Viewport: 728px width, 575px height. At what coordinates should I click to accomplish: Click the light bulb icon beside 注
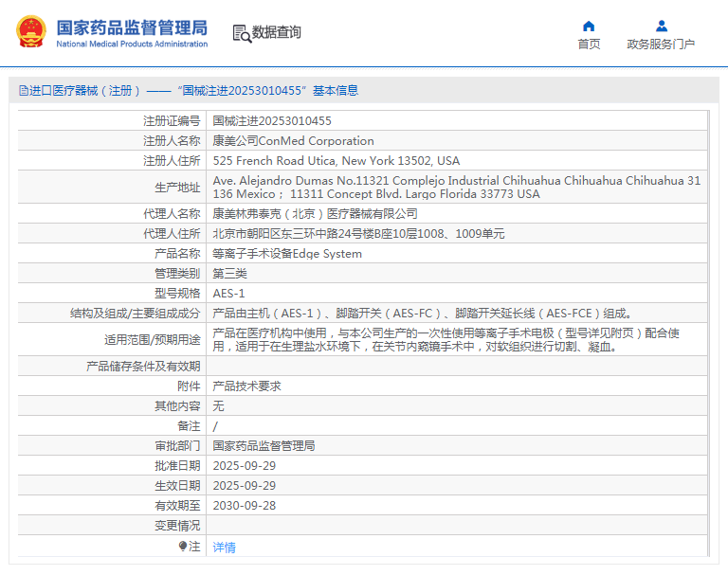183,547
